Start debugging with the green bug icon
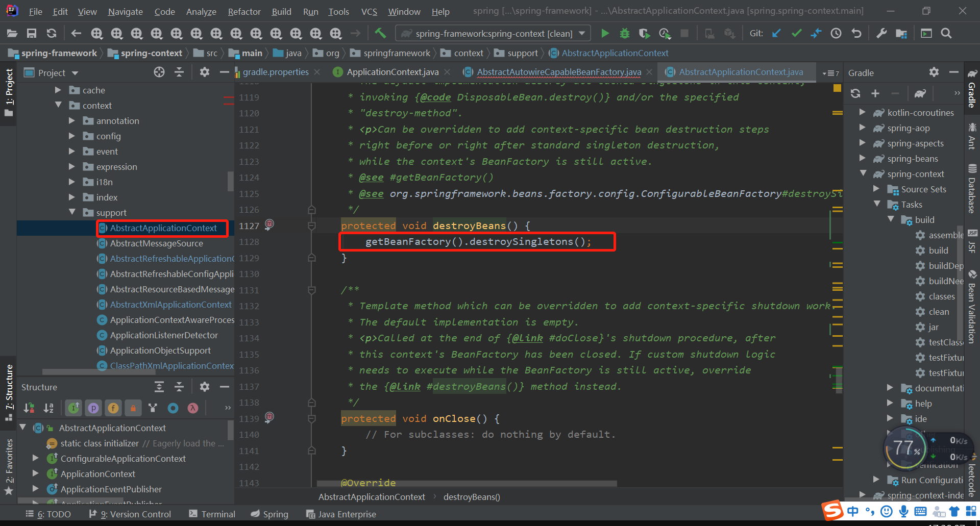980x526 pixels. 624,33
